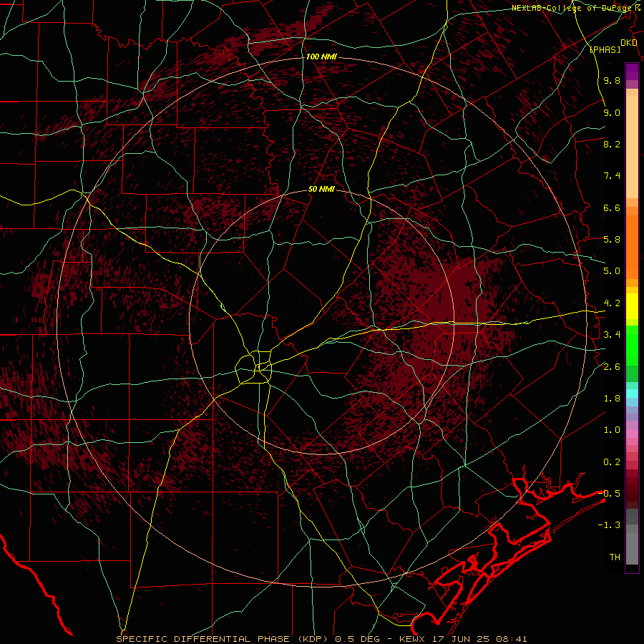
Task: Click the 5.0 value on color scale
Action: (x=612, y=271)
